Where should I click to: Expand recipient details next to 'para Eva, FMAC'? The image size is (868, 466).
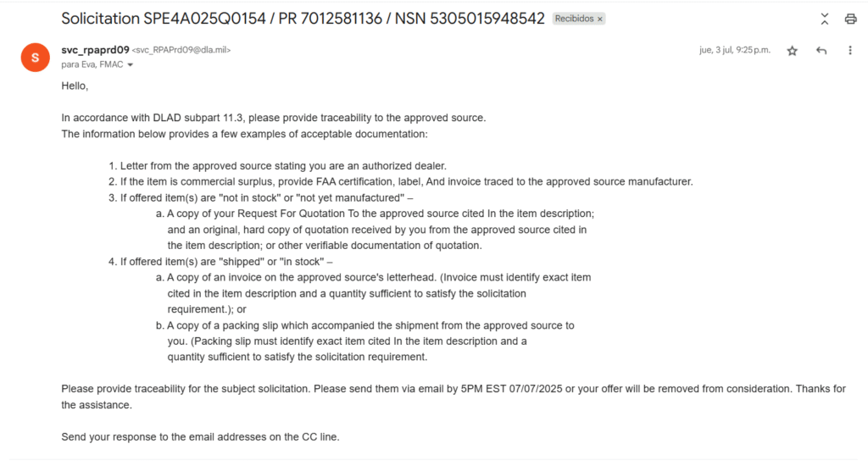131,64
